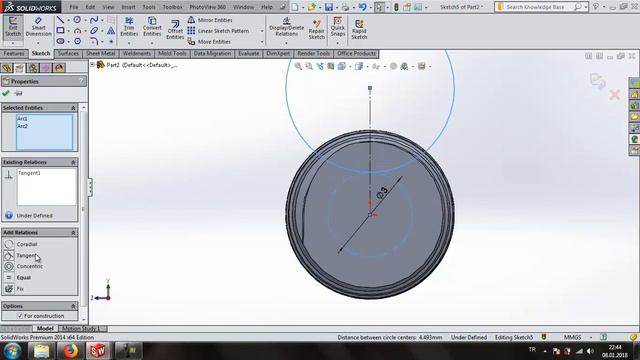Click Zoom to Fit in view toolbar
640x360 pixels.
298,66
